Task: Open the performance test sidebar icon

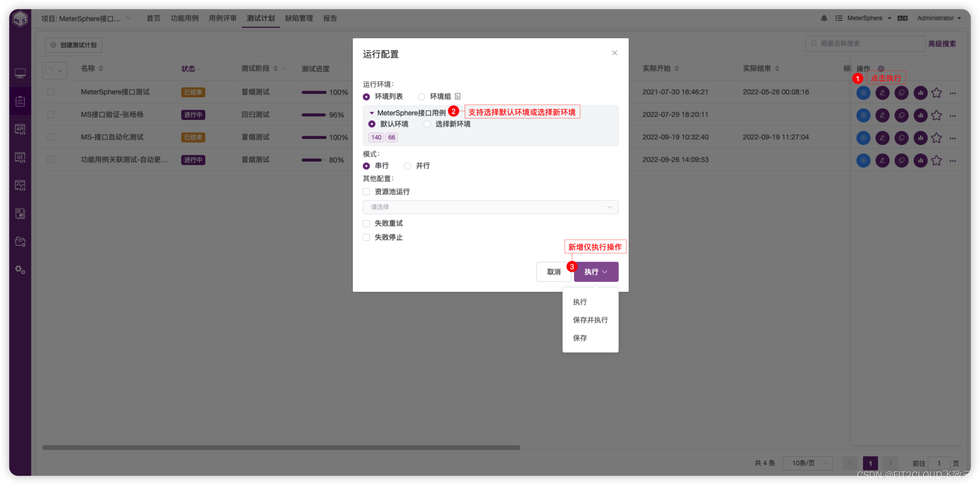Action: click(20, 186)
